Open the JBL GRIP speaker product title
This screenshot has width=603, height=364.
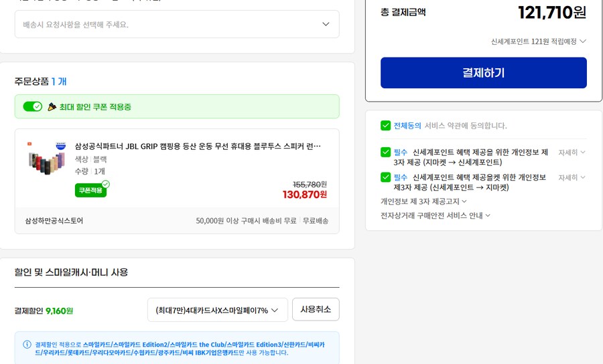pos(198,147)
